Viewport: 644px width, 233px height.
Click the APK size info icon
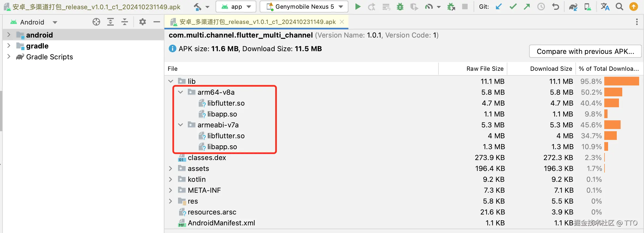173,48
